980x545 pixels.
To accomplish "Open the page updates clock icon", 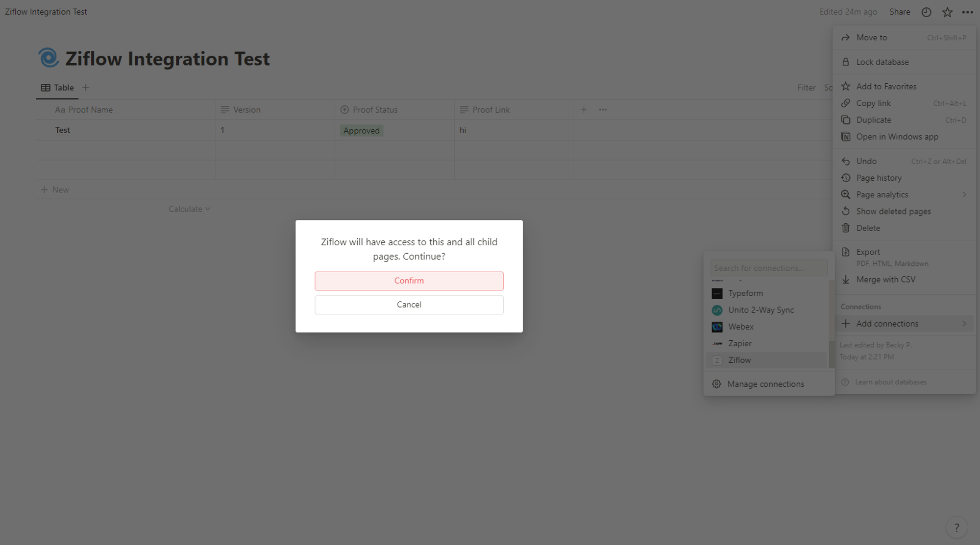I will 926,12.
